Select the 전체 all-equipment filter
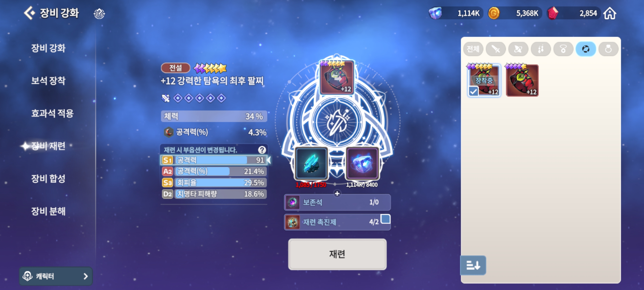Image resolution: width=644 pixels, height=290 pixels. (473, 49)
